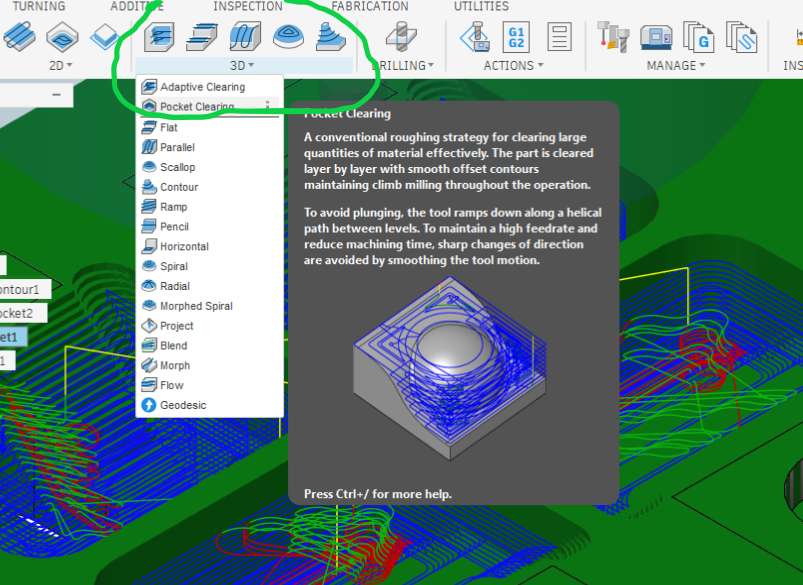Choose Radial from the 3D menu
Image resolution: width=803 pixels, height=585 pixels.
209,286
